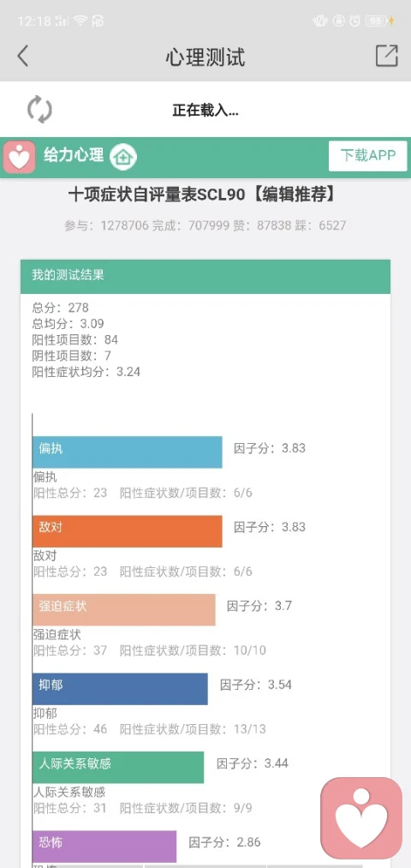Select the blue 偏执 bar

click(x=128, y=452)
